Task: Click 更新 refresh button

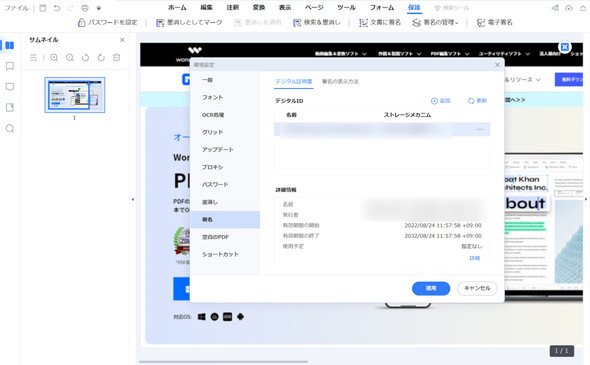Action: pyautogui.click(x=477, y=101)
